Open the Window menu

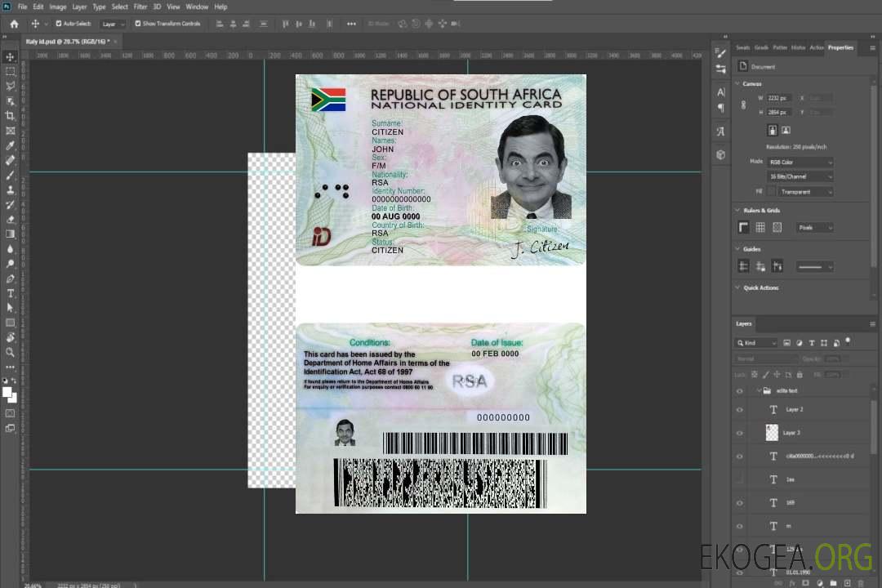pos(197,7)
